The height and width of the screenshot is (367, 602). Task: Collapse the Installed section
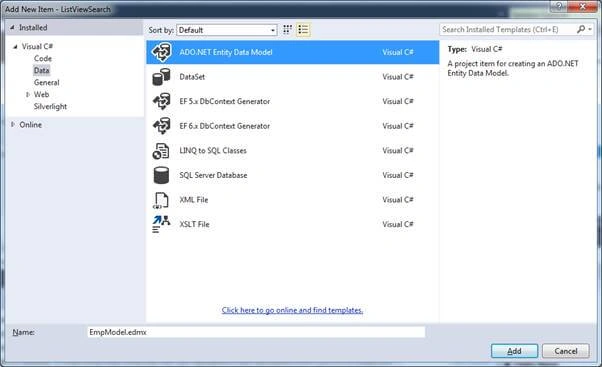tap(12, 28)
